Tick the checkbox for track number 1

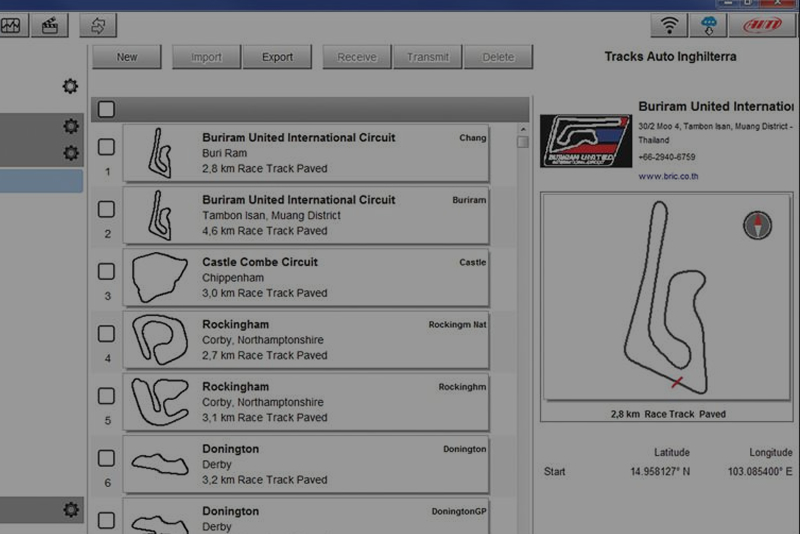coord(106,147)
